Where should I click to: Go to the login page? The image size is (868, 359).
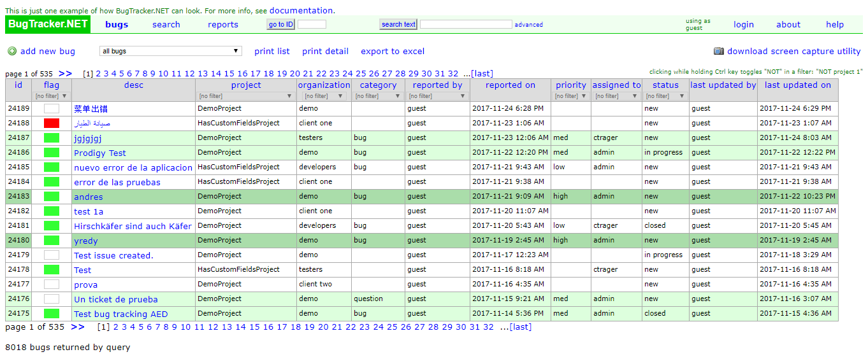[x=744, y=25]
